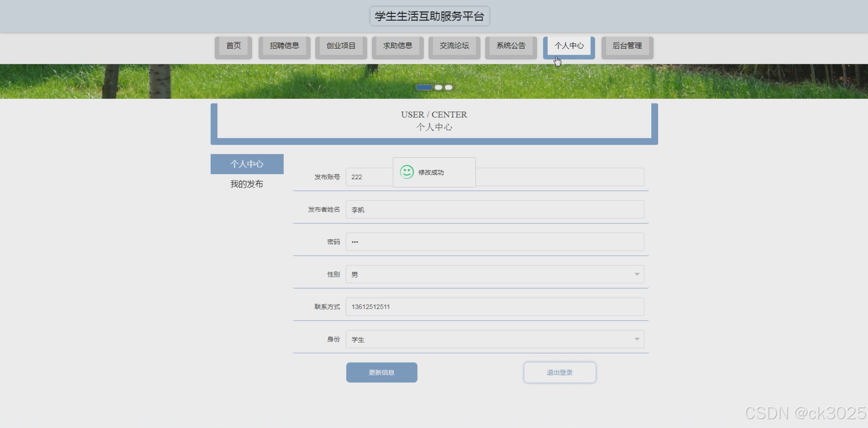Click the 密码 password input field

495,242
